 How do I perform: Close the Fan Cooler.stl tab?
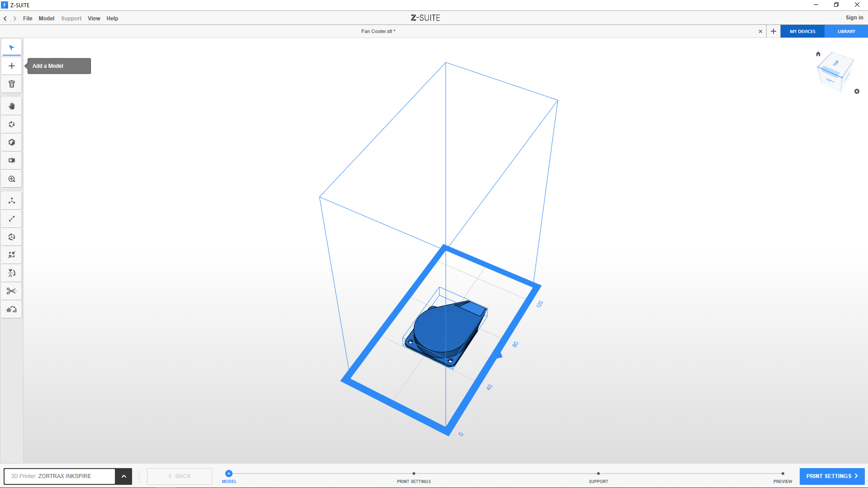(x=760, y=32)
